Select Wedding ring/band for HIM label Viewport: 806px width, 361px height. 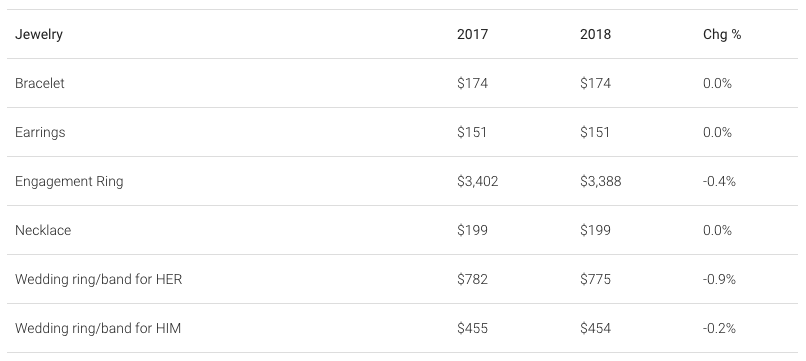coord(98,328)
